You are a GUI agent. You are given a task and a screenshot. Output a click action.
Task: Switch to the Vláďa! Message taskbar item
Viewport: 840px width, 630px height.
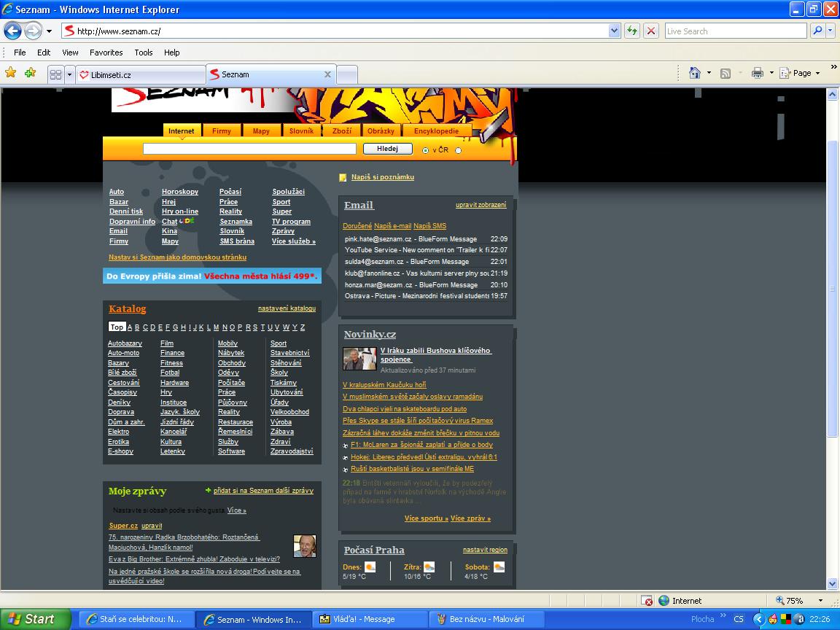coord(370,619)
